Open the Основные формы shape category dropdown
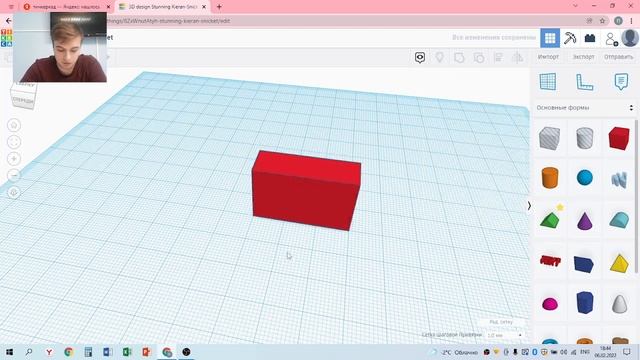The image size is (640, 360). [x=584, y=108]
